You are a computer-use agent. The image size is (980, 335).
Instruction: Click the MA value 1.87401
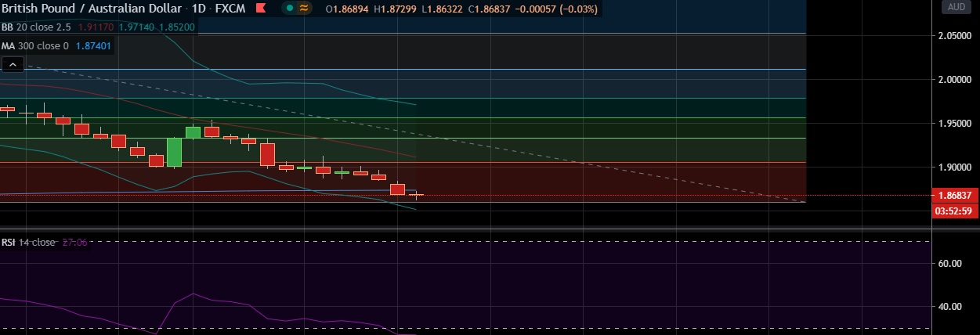click(x=93, y=46)
